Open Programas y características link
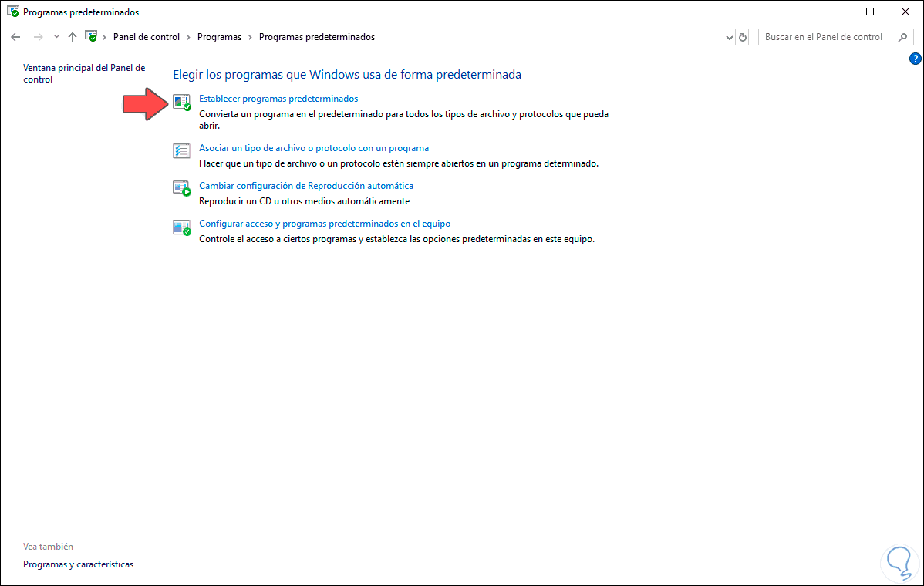This screenshot has width=924, height=586. click(79, 564)
